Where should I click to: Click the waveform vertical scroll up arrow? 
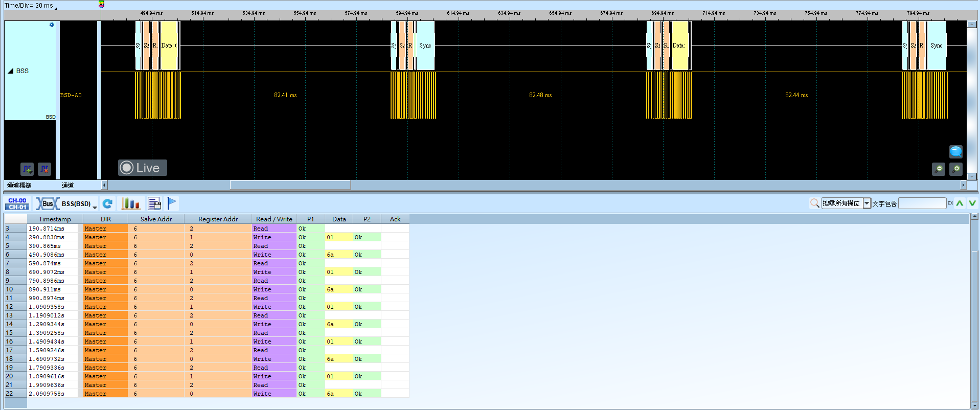click(x=972, y=24)
